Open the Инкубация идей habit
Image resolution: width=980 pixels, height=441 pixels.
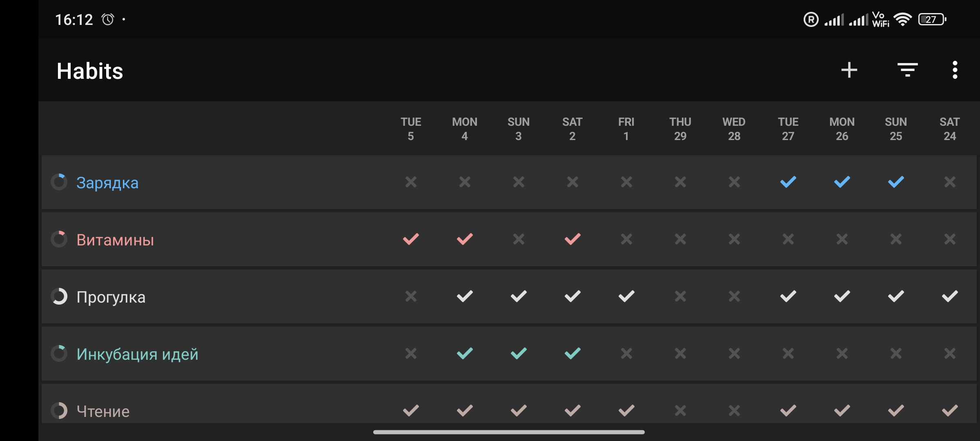[137, 354]
